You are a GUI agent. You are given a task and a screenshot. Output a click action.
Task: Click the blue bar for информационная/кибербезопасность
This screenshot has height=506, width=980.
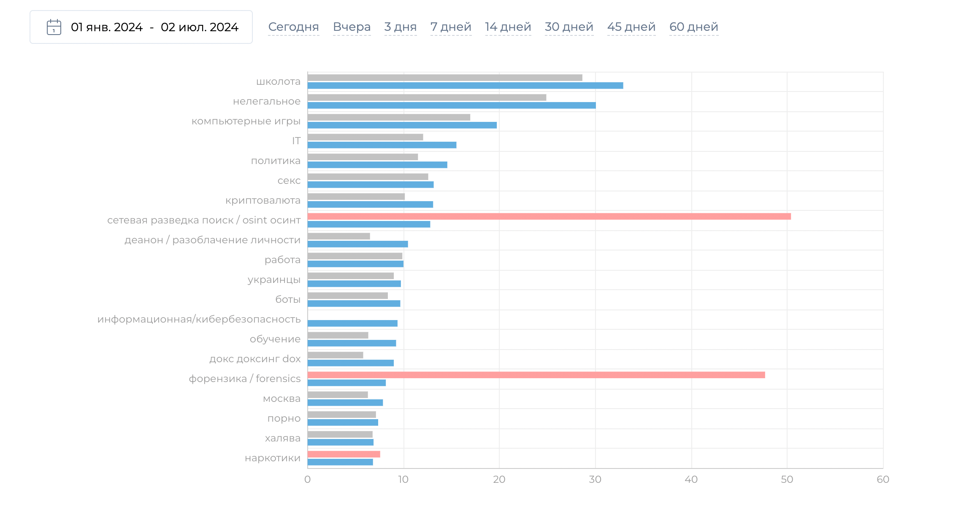[x=352, y=323]
